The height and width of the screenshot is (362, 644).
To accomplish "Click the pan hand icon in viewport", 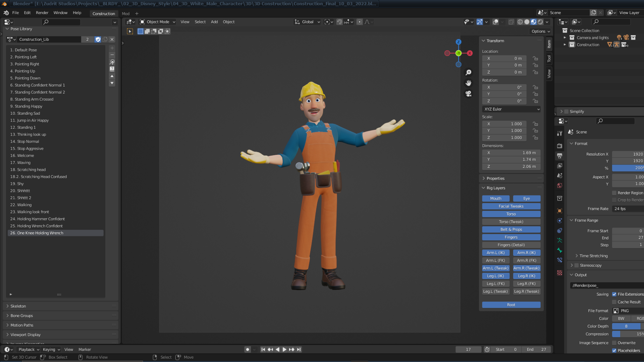I will [469, 83].
